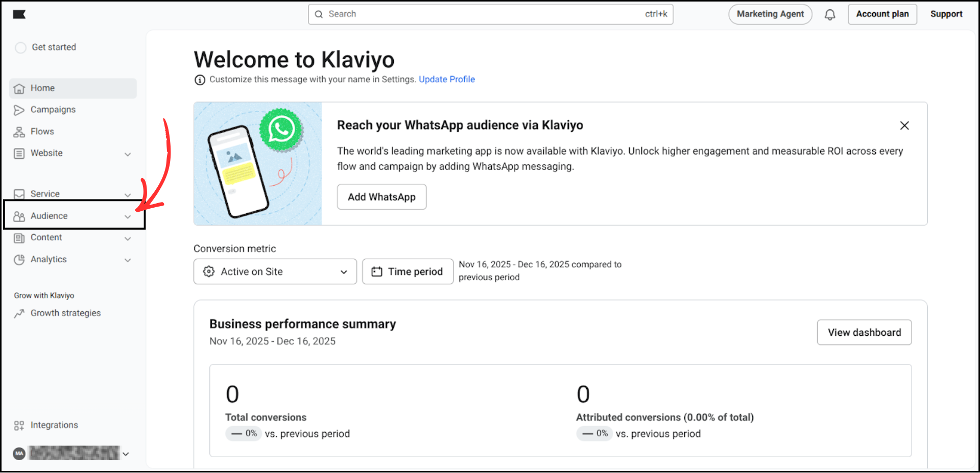The width and height of the screenshot is (980, 473).
Task: Click View dashboard in performance summary
Action: (x=864, y=332)
